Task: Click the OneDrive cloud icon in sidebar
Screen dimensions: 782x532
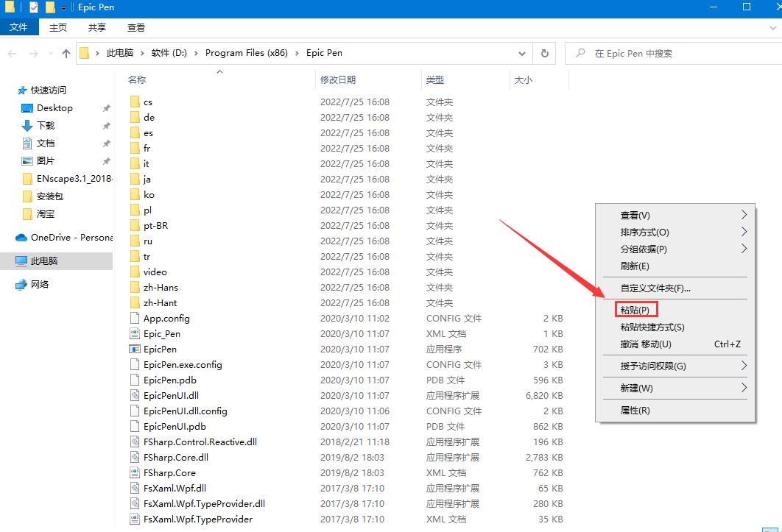Action: pyautogui.click(x=21, y=238)
